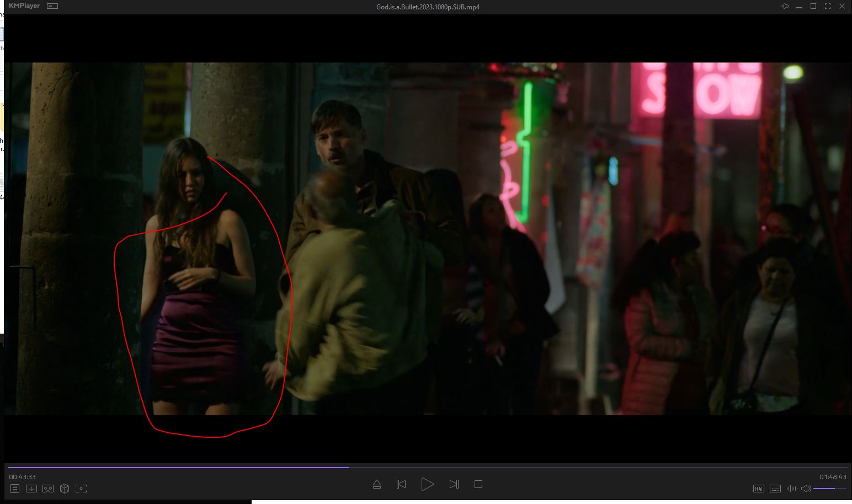Stop video playback

(x=478, y=484)
